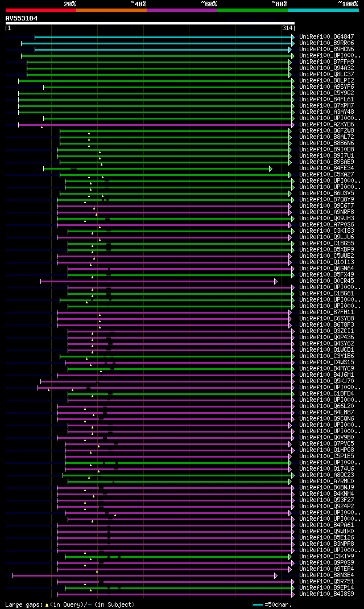Click the yellow gap marker under UniRef100_A2XYD6 bar
This screenshot has width=364, height=609.
(42, 127)
